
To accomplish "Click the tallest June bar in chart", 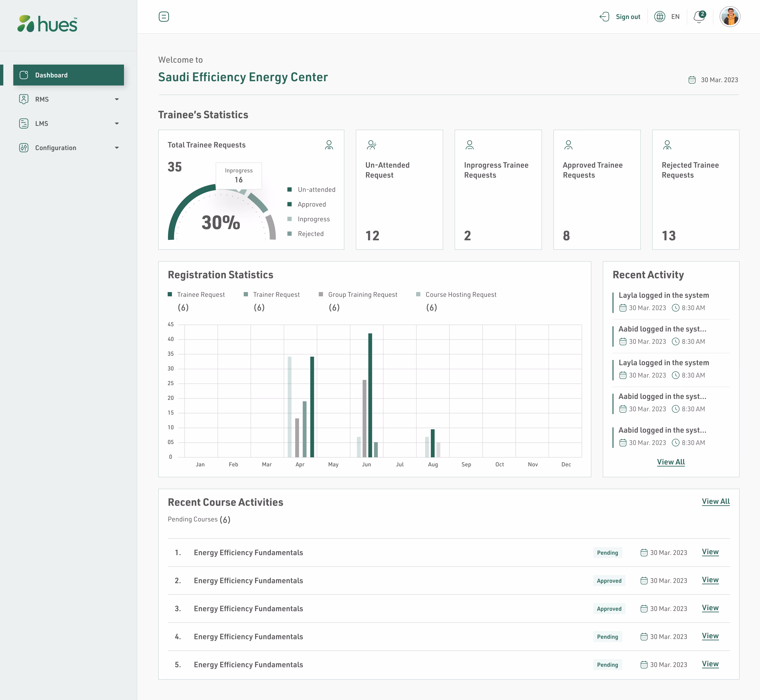I will pyautogui.click(x=370, y=395).
